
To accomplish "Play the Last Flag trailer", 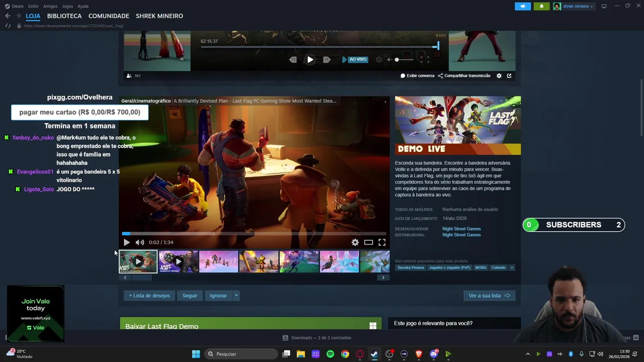I will point(126,242).
